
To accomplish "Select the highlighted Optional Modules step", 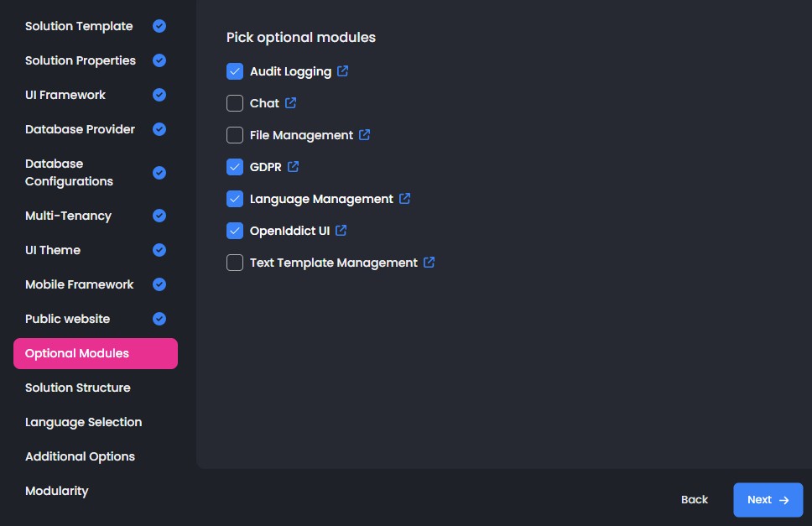I will [95, 353].
